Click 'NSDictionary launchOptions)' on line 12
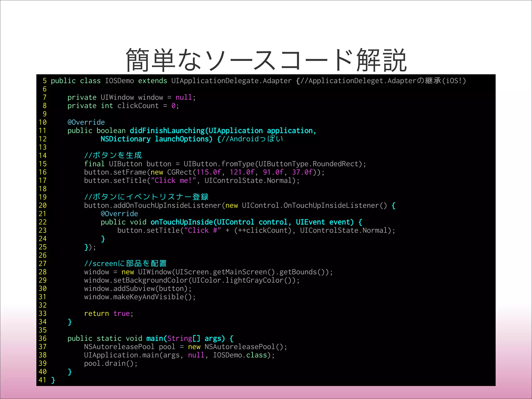Viewport: 532px width, 399px height. coord(156,139)
